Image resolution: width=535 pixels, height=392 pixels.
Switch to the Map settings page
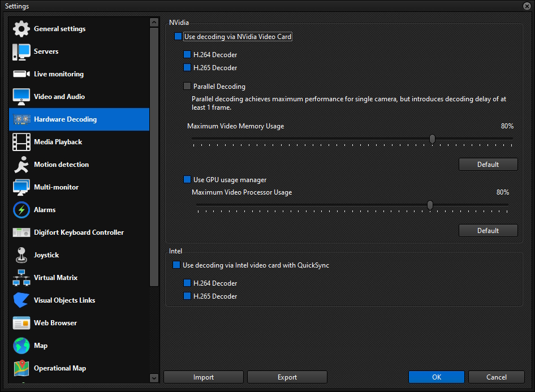(x=79, y=346)
